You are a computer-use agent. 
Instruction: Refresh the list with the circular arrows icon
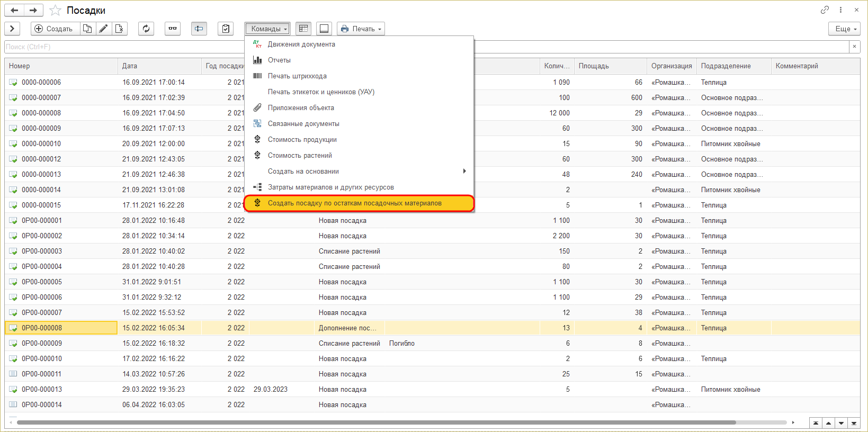click(146, 29)
